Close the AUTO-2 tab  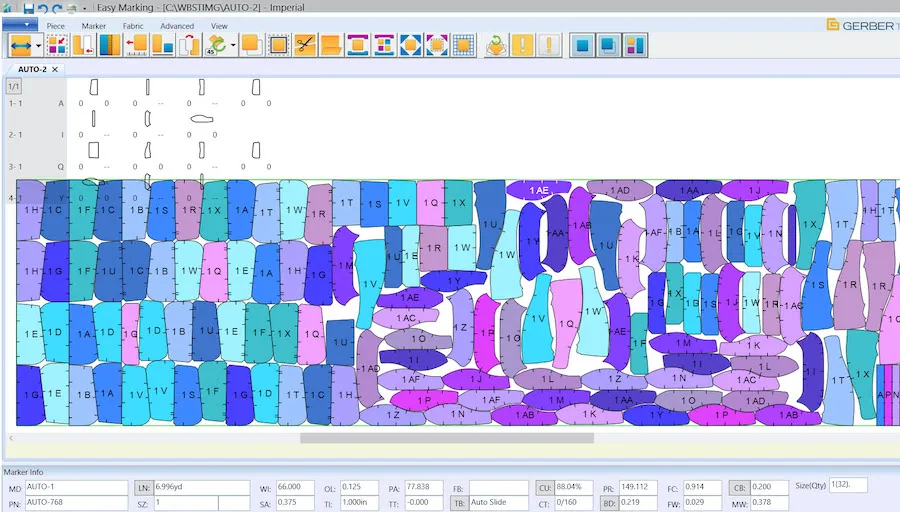click(55, 69)
